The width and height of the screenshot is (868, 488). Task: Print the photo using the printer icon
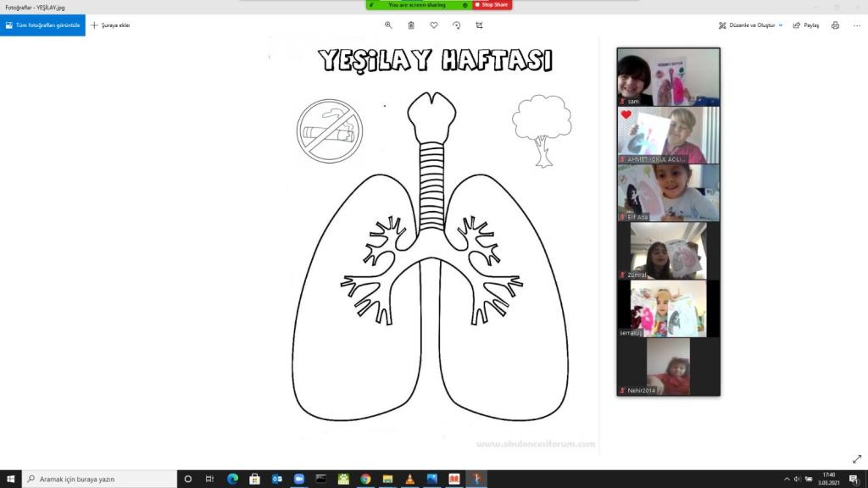(x=835, y=25)
